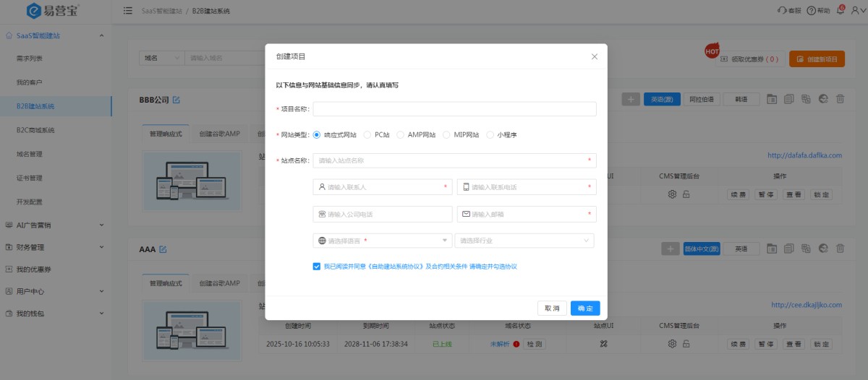Expand the 用户中心 menu group
The image size is (868, 380).
click(x=56, y=292)
